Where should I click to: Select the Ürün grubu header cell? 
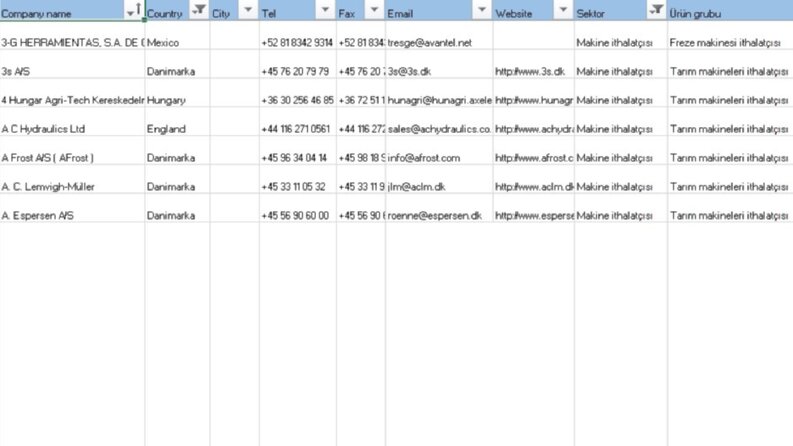tap(730, 11)
